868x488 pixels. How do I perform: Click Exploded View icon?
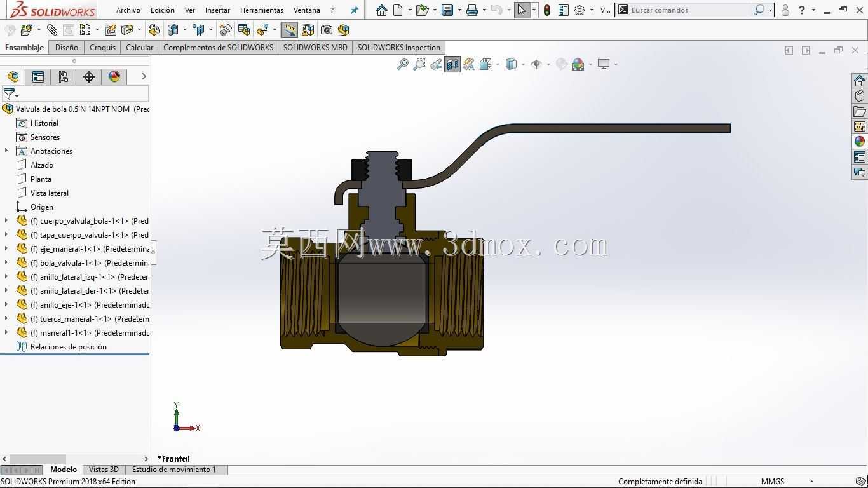[262, 30]
